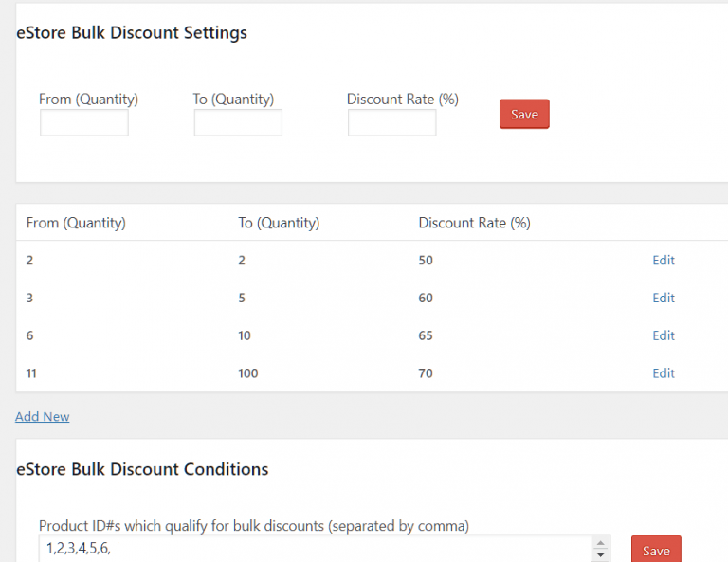Edit the 65 percent discount row
The height and width of the screenshot is (562, 728).
663,335
